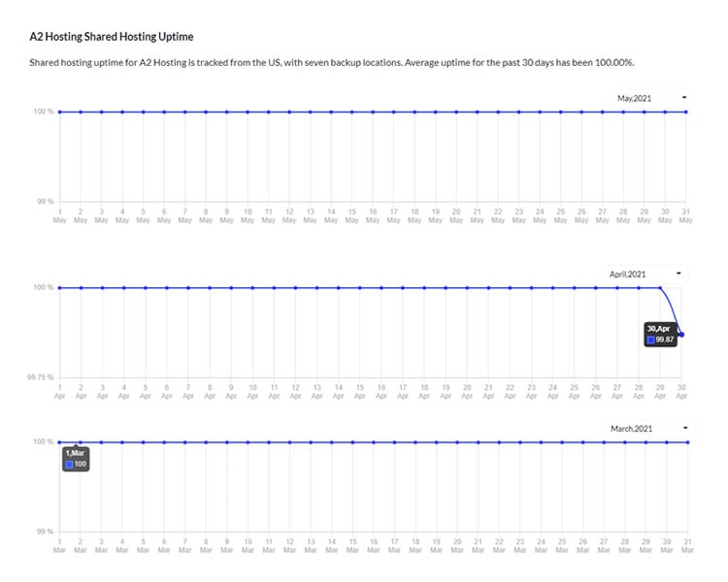The height and width of the screenshot is (582, 728).
Task: Click the 15 Apr data point
Action: [x=360, y=288]
